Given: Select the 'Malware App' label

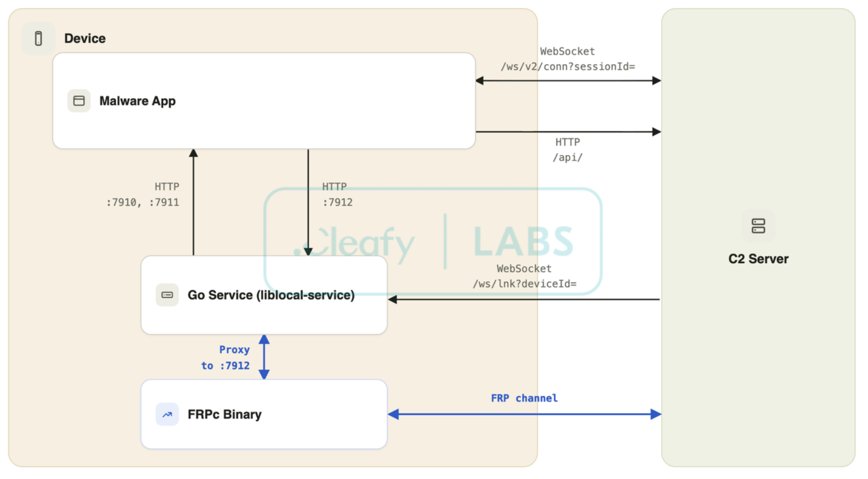Looking at the screenshot, I should click(x=137, y=101).
